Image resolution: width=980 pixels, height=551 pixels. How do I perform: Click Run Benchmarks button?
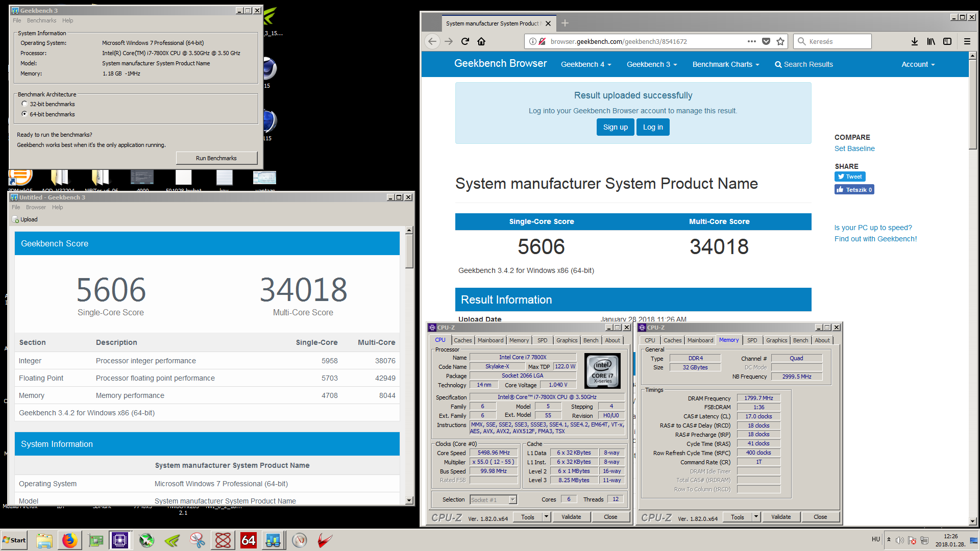point(216,158)
